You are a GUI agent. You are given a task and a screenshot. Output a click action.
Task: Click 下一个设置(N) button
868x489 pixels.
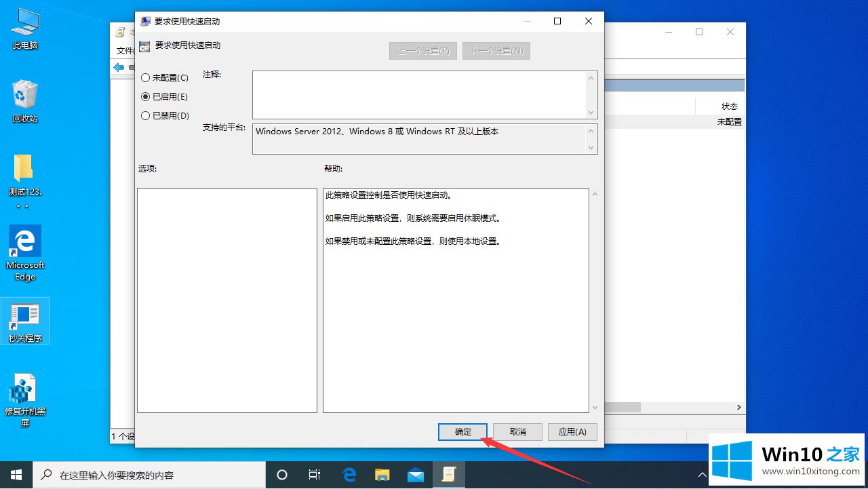point(496,51)
